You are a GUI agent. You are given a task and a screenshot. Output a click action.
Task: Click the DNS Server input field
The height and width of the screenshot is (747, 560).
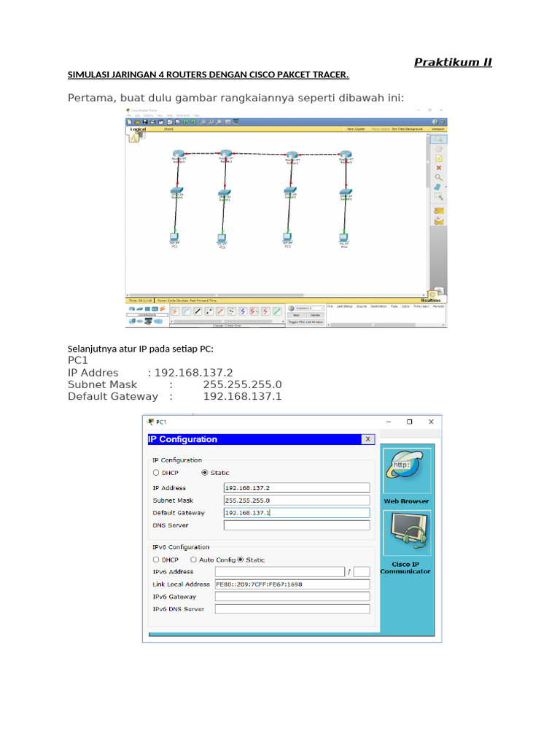pyautogui.click(x=297, y=525)
